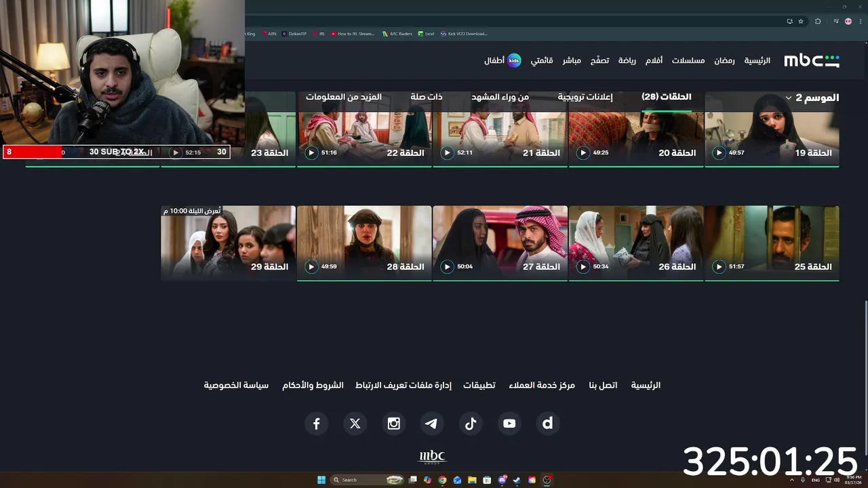Click the install app icon in address bar
The image size is (868, 488).
789,22
